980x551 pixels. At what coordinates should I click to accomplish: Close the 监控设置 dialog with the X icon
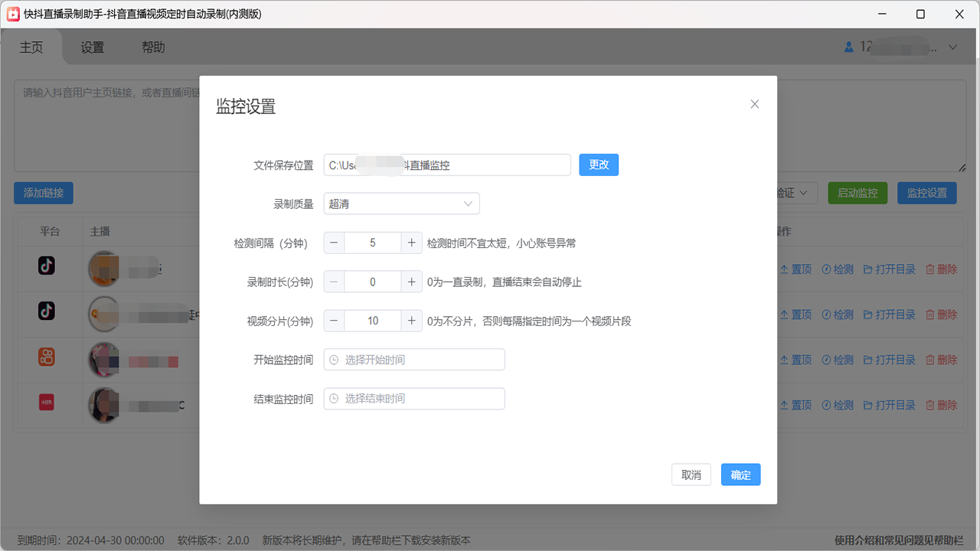[754, 104]
